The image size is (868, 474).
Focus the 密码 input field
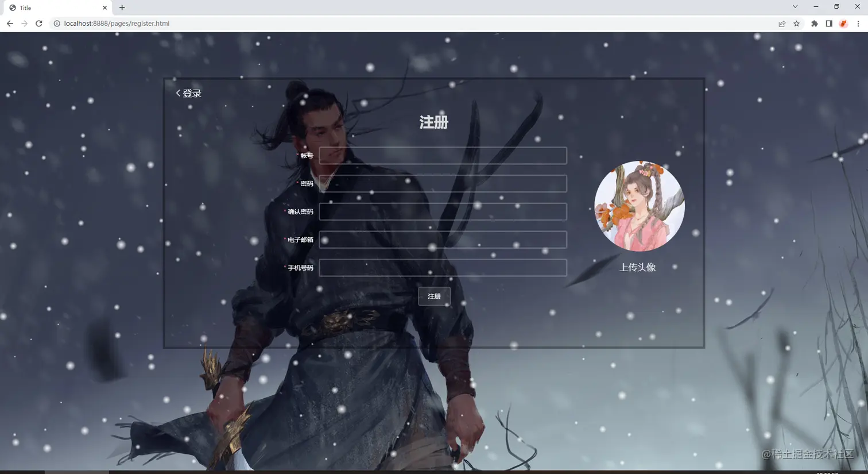click(443, 184)
